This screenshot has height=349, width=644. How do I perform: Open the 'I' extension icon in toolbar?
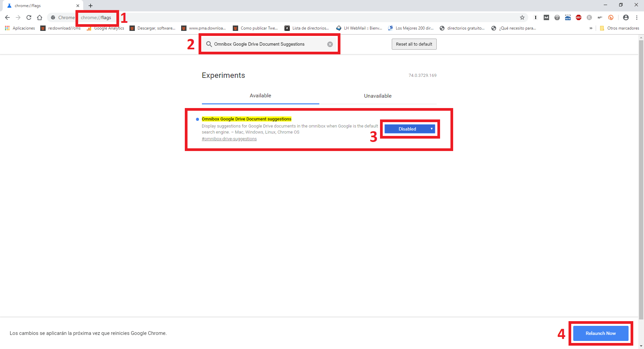pyautogui.click(x=536, y=17)
